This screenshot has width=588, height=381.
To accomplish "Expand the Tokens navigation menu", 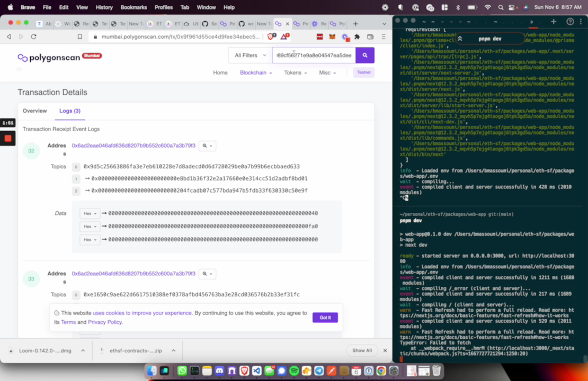I will click(295, 72).
